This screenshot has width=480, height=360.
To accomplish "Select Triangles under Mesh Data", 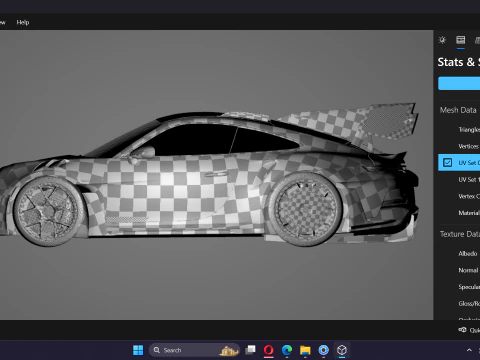I will 469,130.
